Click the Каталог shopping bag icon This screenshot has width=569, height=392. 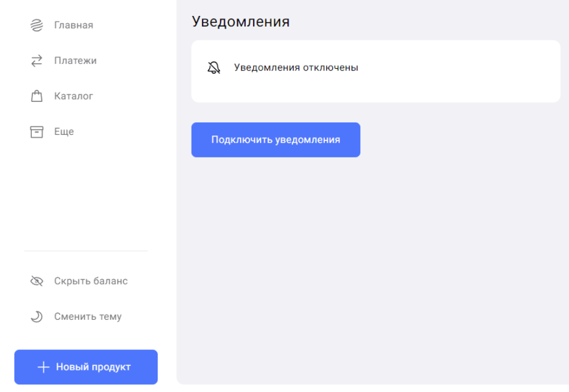(36, 96)
